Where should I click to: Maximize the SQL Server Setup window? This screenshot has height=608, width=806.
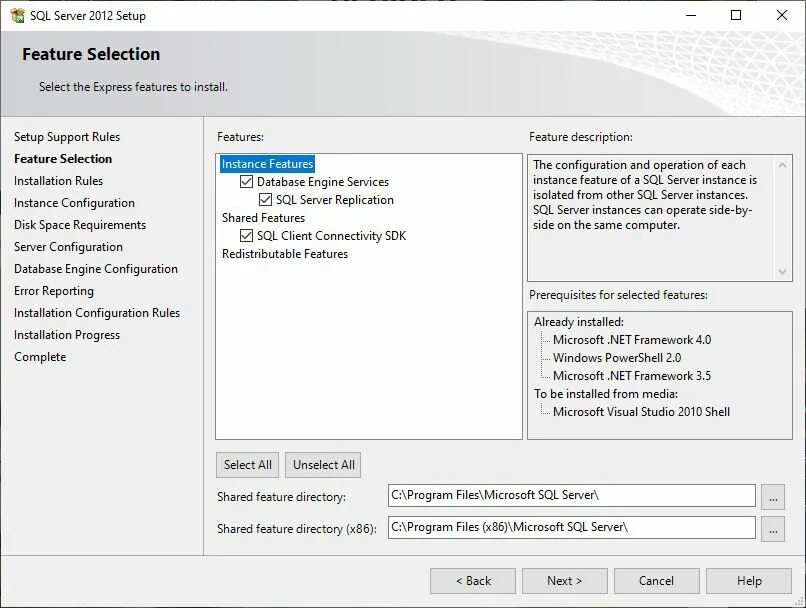pyautogui.click(x=736, y=15)
